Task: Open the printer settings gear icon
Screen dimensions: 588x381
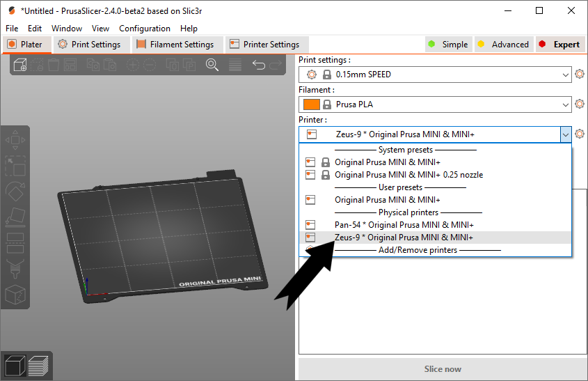Action: click(x=580, y=134)
